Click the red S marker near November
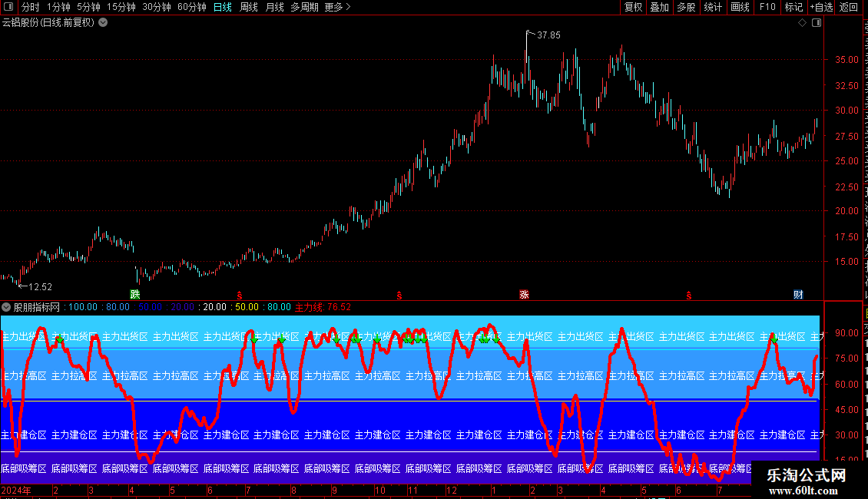Image resolution: width=868 pixels, height=499 pixels. click(399, 296)
